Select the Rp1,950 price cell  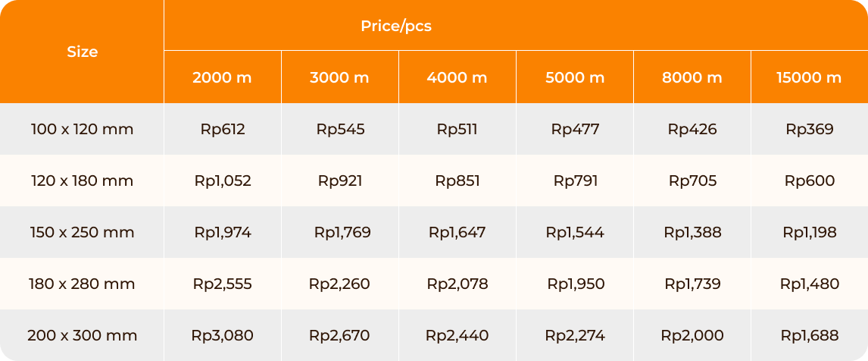point(575,284)
